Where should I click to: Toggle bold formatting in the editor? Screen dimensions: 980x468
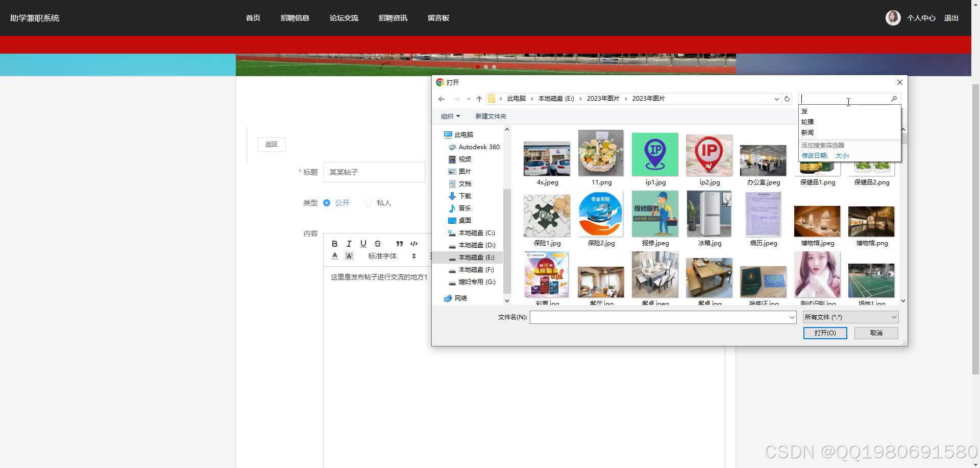(335, 244)
